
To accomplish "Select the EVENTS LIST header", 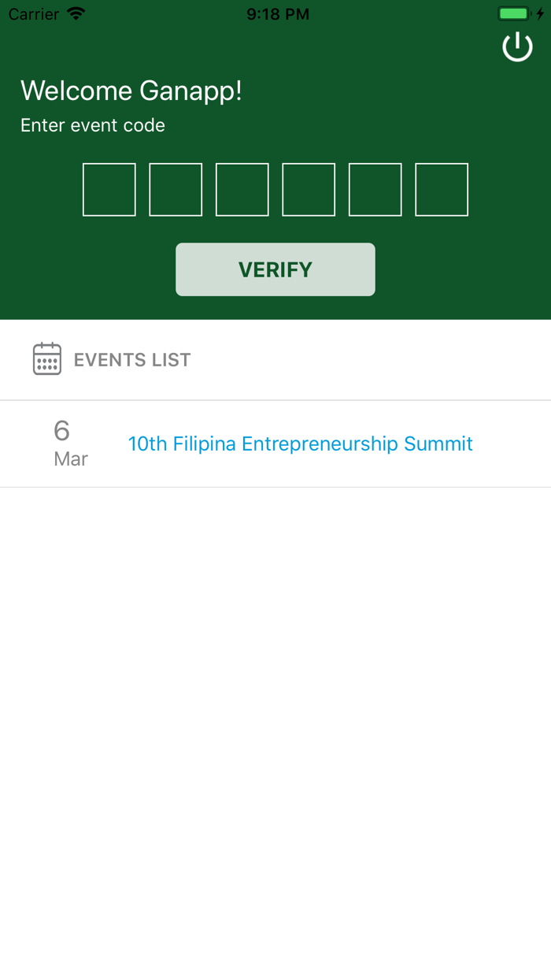I will pyautogui.click(x=132, y=359).
